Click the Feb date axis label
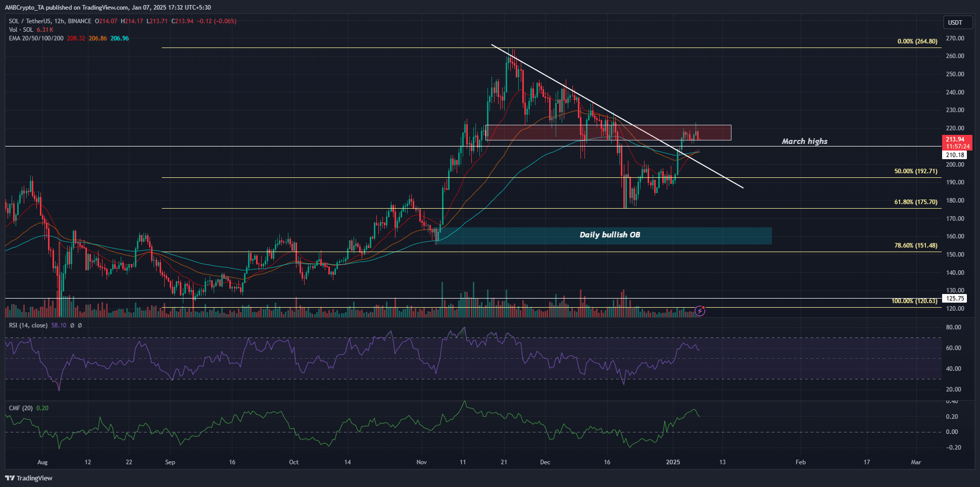 pos(800,462)
